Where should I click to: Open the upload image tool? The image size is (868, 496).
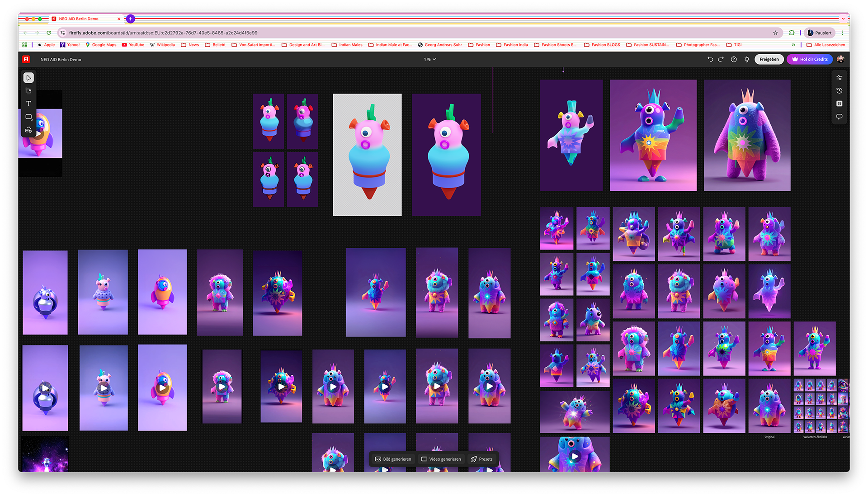pos(28,130)
